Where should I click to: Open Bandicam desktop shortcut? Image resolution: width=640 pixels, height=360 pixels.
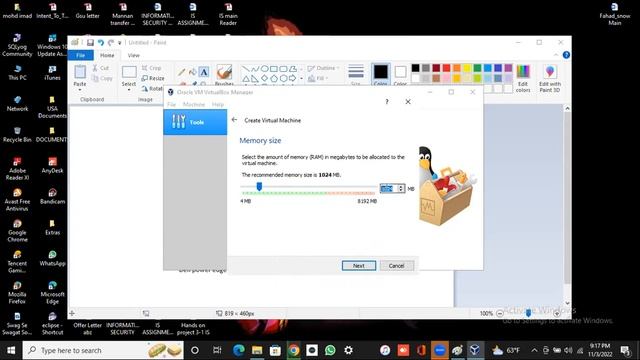coord(52,196)
